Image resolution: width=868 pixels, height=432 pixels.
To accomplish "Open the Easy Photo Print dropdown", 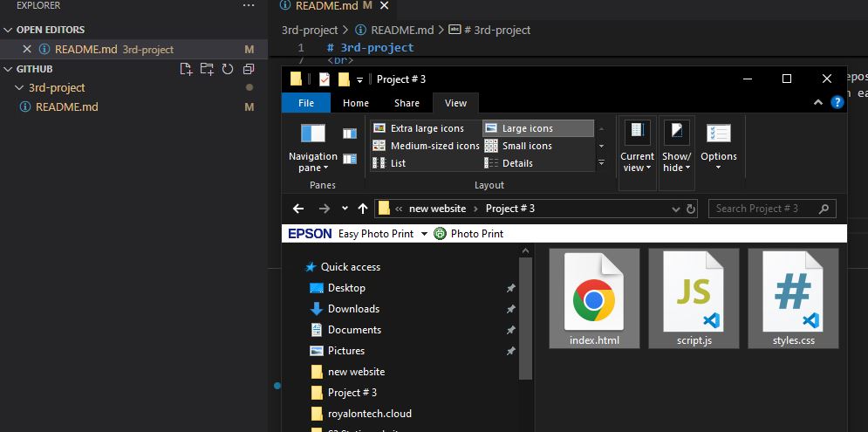I will (424, 234).
